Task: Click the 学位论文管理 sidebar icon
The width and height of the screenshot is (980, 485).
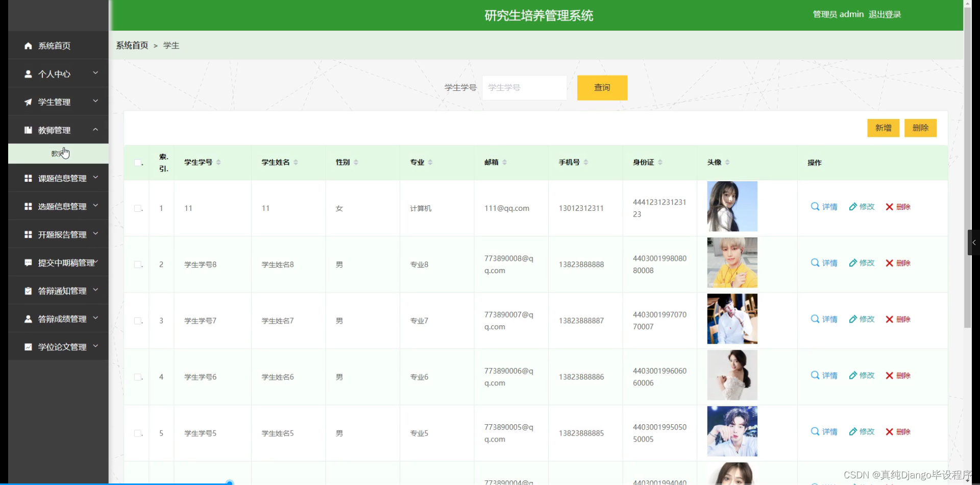Action: pyautogui.click(x=28, y=346)
